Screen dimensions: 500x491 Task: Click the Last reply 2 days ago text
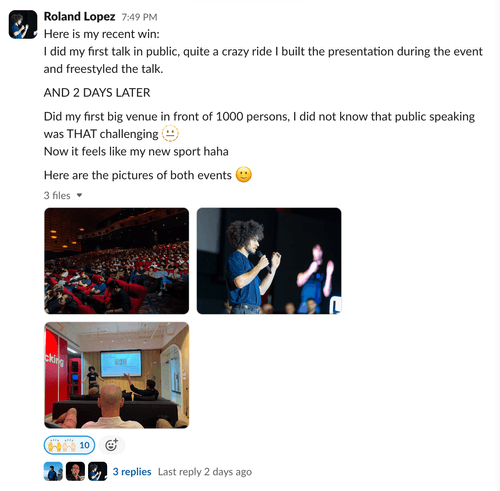click(205, 472)
